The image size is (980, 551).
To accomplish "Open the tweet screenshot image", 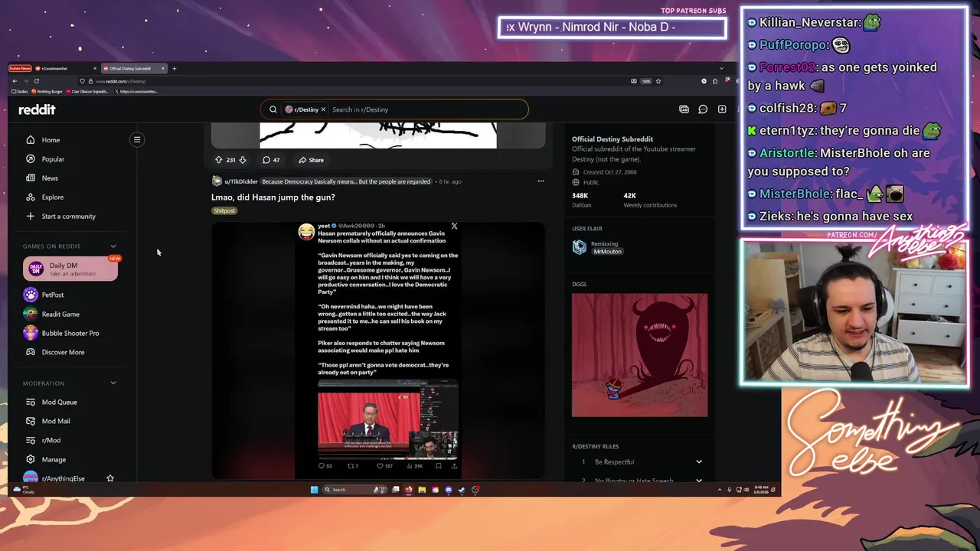I will pyautogui.click(x=379, y=350).
